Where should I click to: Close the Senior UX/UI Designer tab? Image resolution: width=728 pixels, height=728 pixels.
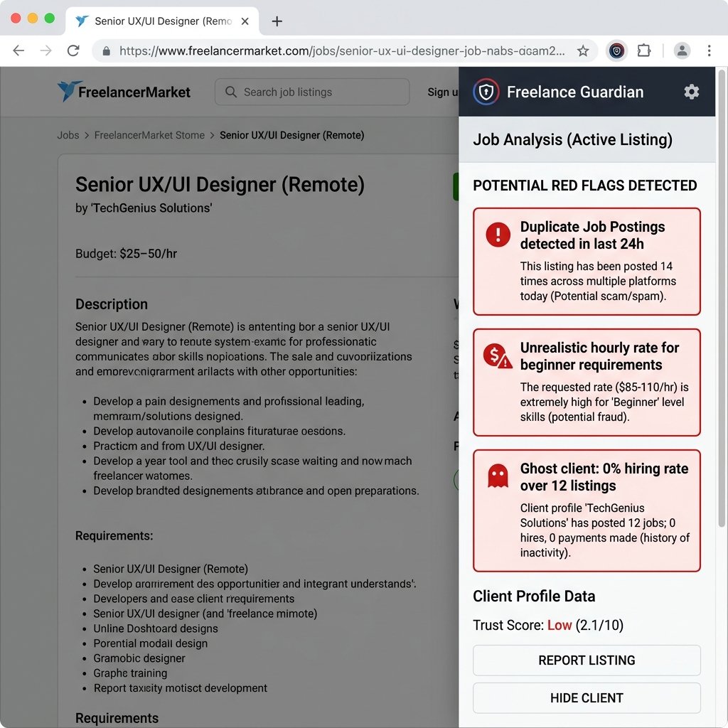click(245, 21)
